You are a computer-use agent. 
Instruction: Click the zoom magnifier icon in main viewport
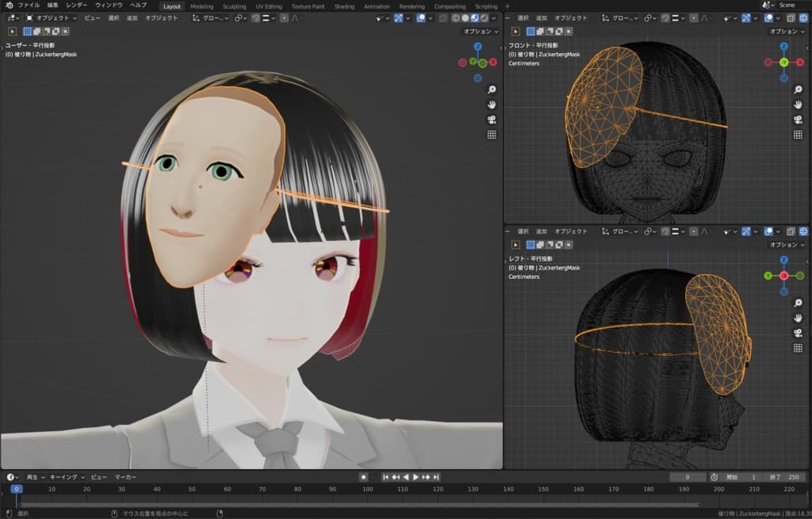click(x=492, y=90)
